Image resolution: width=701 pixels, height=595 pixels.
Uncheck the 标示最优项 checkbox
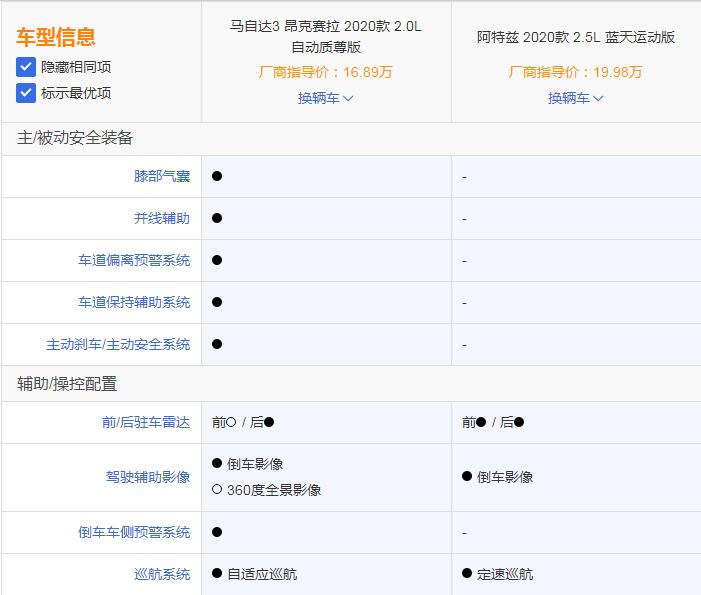pos(26,93)
